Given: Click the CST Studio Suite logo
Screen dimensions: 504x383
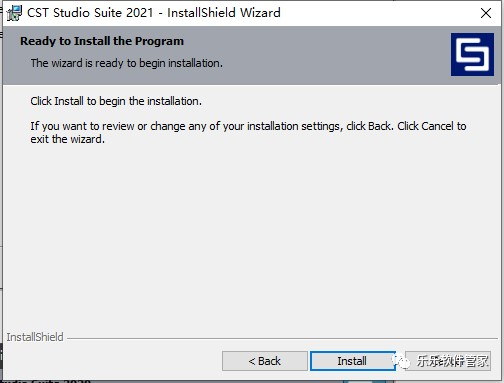Looking at the screenshot, I should pyautogui.click(x=472, y=54).
